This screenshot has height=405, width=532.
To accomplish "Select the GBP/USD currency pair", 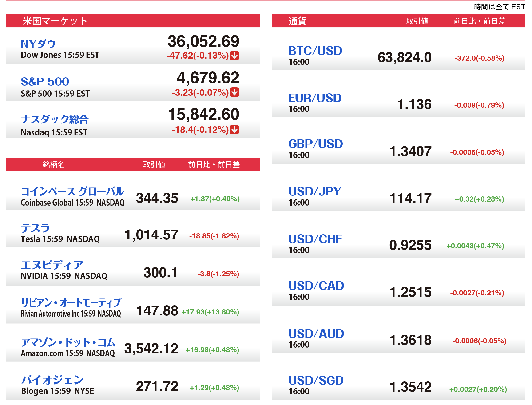I will (x=315, y=144).
